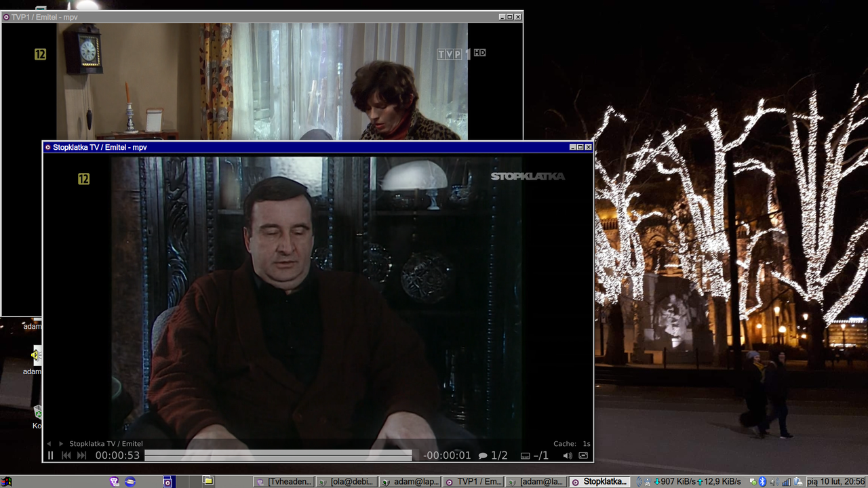Launch Brave browser from the taskbar
This screenshot has height=488, width=868.
click(x=114, y=482)
